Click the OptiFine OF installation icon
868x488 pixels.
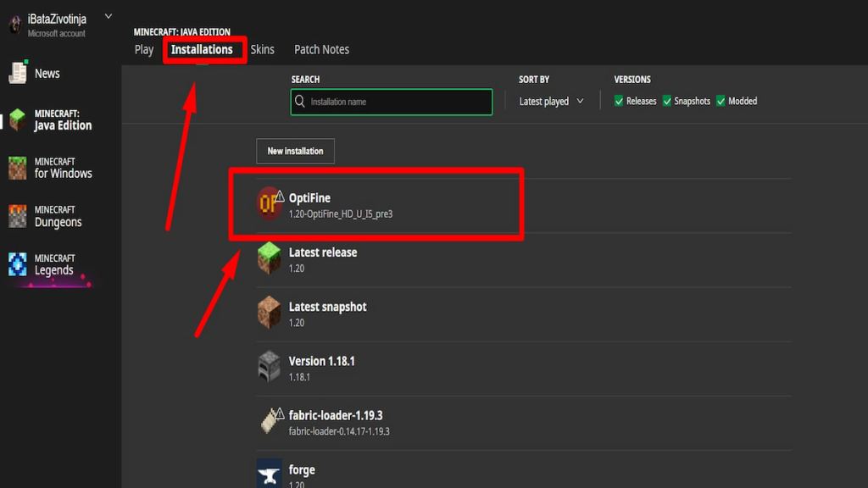pyautogui.click(x=269, y=203)
